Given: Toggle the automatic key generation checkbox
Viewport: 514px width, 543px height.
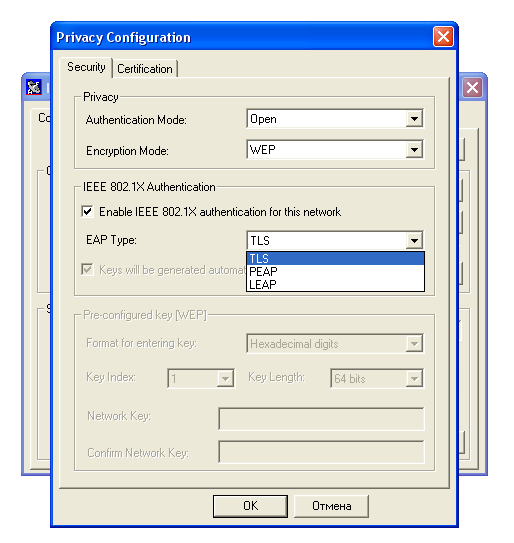Looking at the screenshot, I should tap(87, 269).
